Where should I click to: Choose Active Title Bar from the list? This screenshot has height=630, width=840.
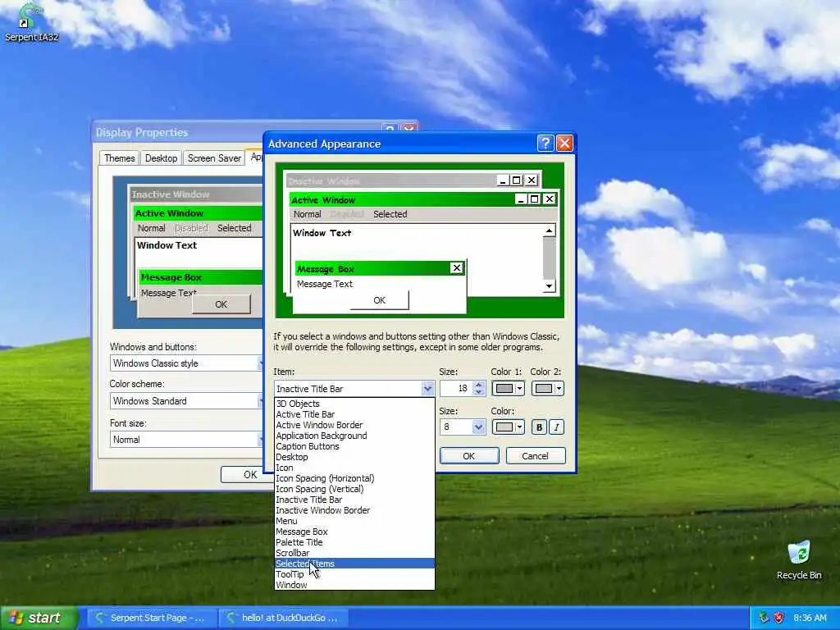coord(354,414)
